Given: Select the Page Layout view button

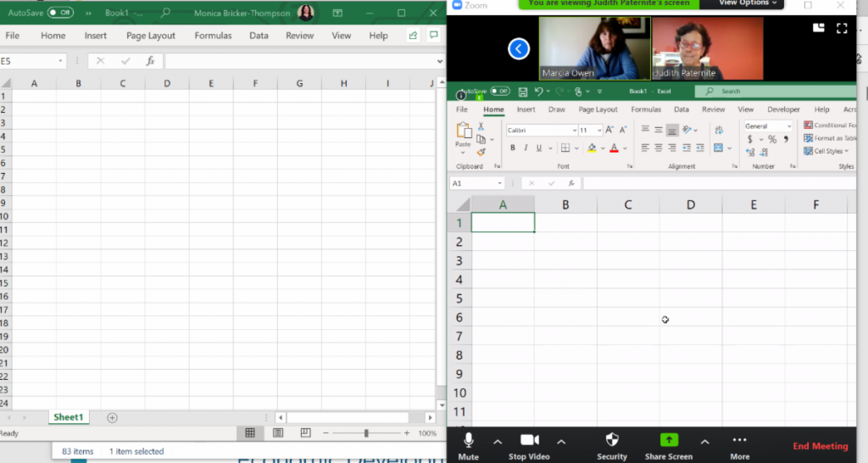Looking at the screenshot, I should pyautogui.click(x=278, y=433).
